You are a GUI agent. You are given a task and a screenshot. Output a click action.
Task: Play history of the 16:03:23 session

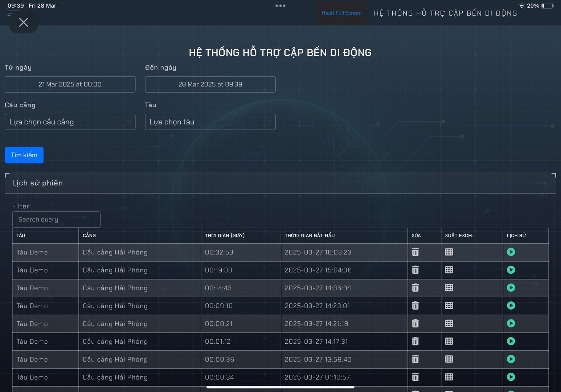(511, 252)
